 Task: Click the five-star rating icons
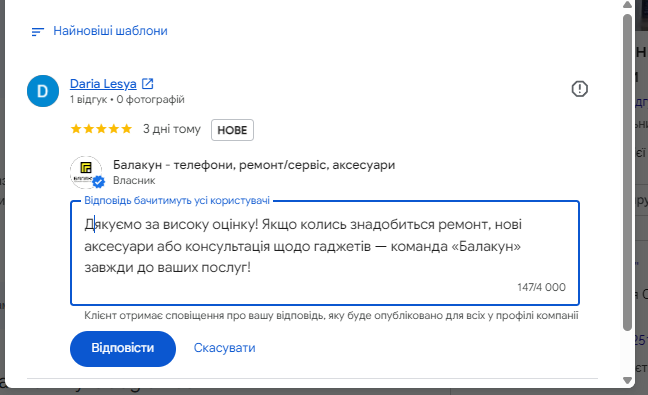[x=101, y=129]
